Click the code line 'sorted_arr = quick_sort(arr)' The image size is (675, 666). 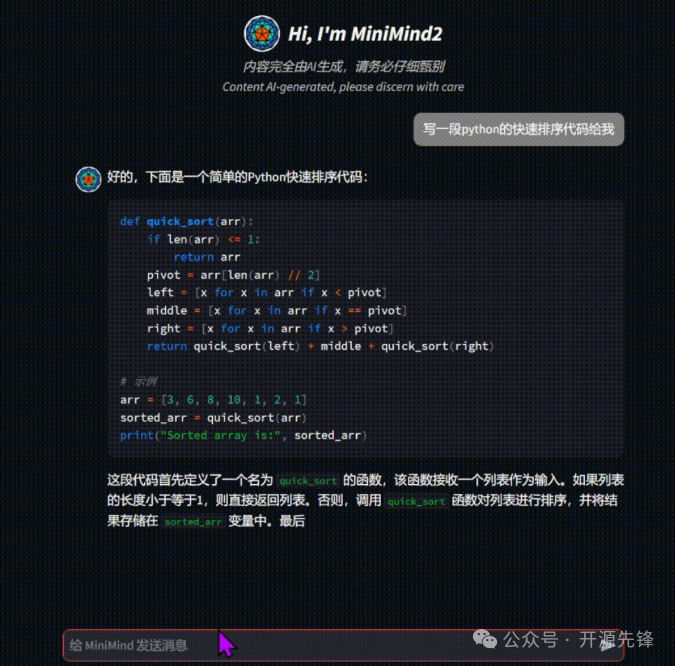pyautogui.click(x=214, y=418)
